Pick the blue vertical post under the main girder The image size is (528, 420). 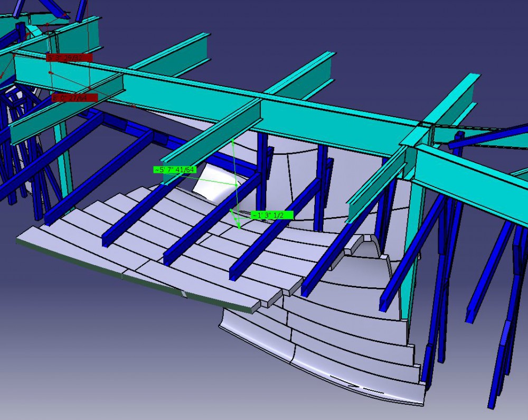pos(262,172)
